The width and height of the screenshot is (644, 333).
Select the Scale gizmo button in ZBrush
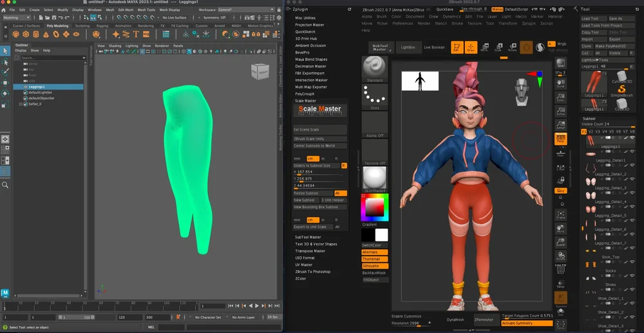coord(498,47)
